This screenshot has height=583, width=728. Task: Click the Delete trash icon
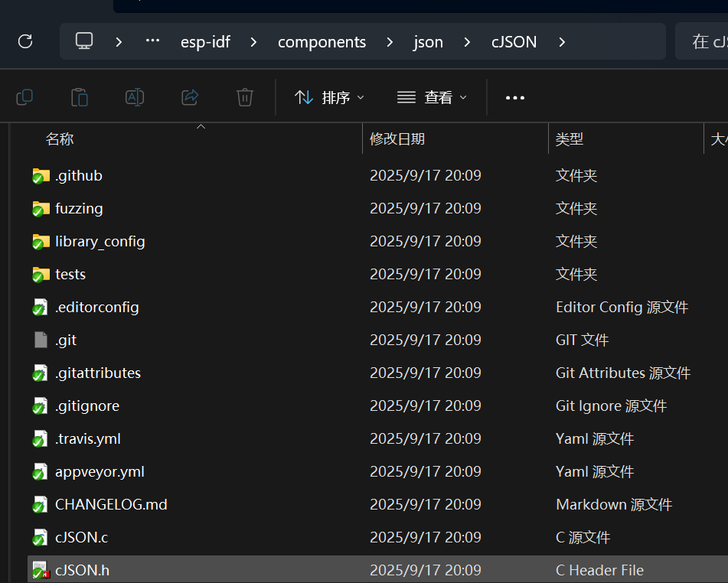click(x=245, y=97)
